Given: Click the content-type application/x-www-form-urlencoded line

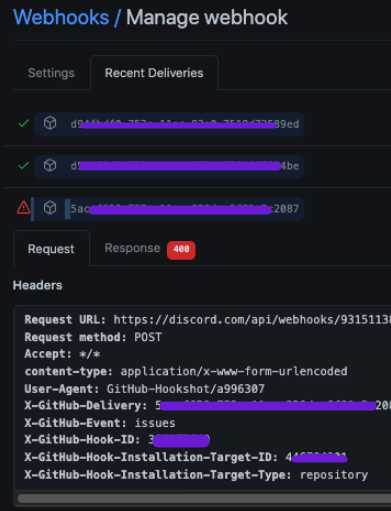Looking at the screenshot, I should click(x=186, y=371).
